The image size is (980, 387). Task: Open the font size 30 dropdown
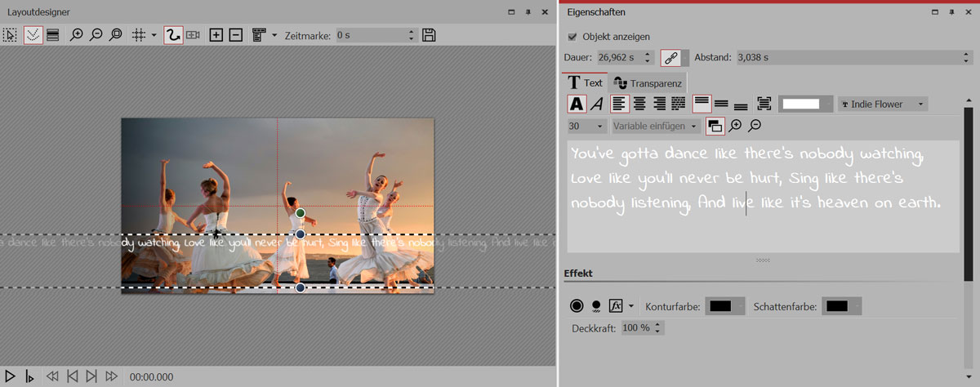[x=586, y=126]
